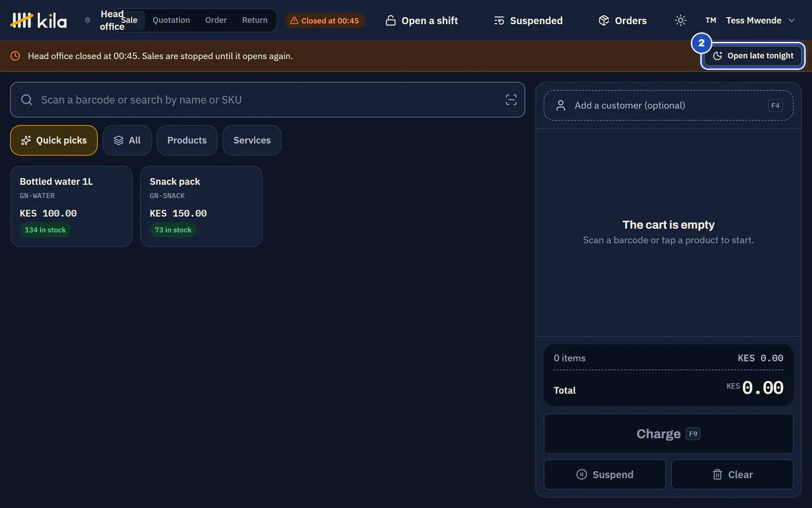Open a shift
Image resolution: width=812 pixels, height=508 pixels.
click(422, 20)
